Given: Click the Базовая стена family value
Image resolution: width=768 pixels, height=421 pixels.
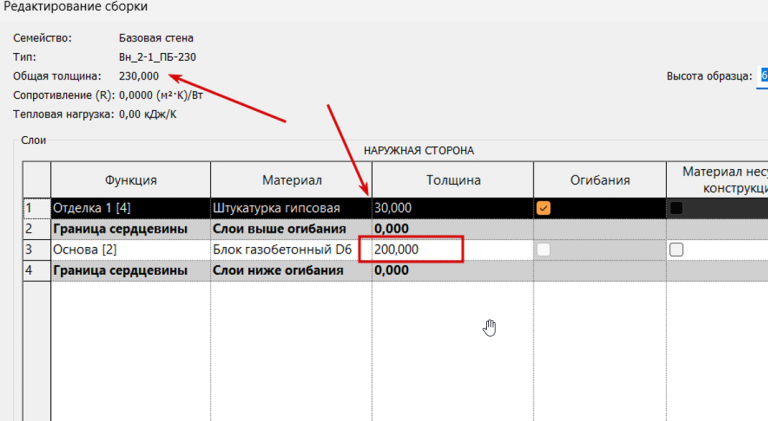Looking at the screenshot, I should click(x=156, y=38).
